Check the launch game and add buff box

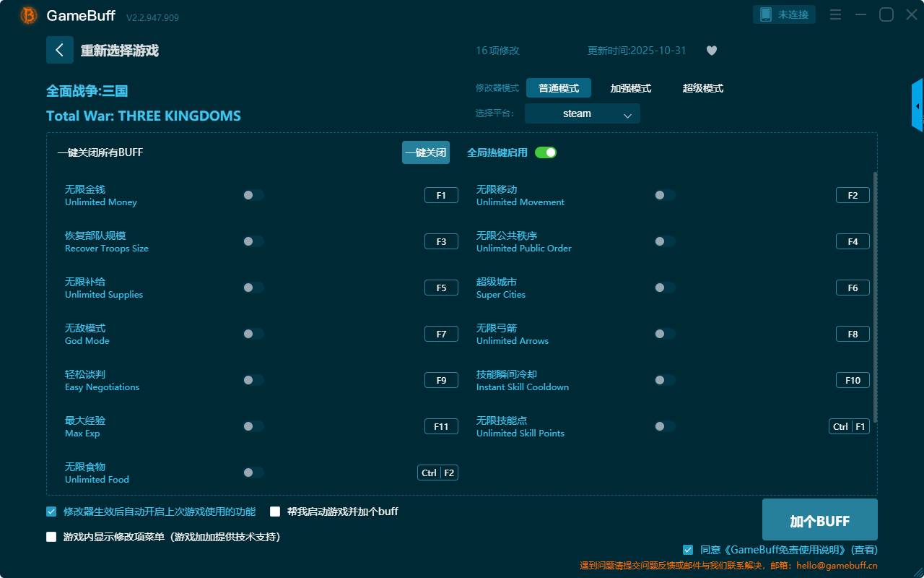pos(275,512)
